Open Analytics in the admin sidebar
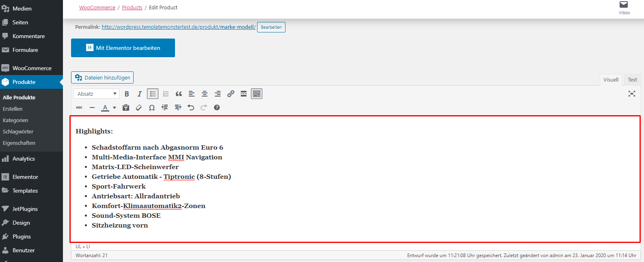The image size is (644, 262). (x=24, y=159)
